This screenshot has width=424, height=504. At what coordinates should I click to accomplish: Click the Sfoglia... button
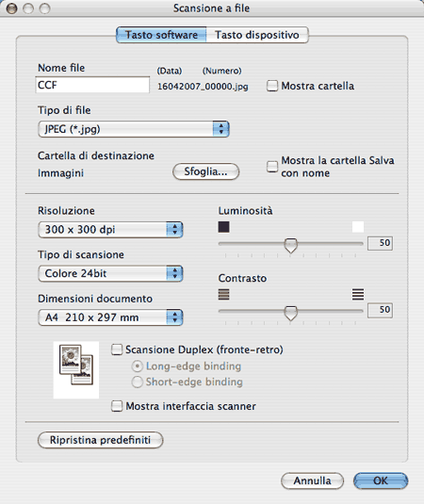click(205, 171)
